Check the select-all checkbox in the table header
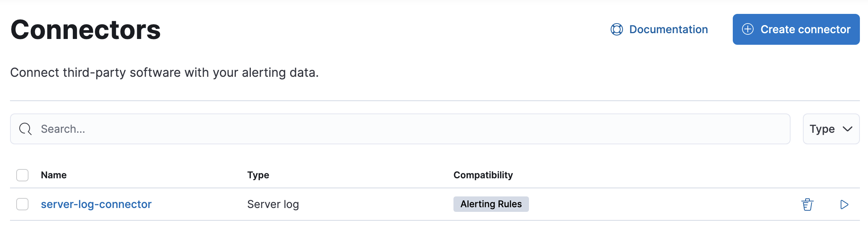Screen dimensions: 868x230 pos(22,175)
